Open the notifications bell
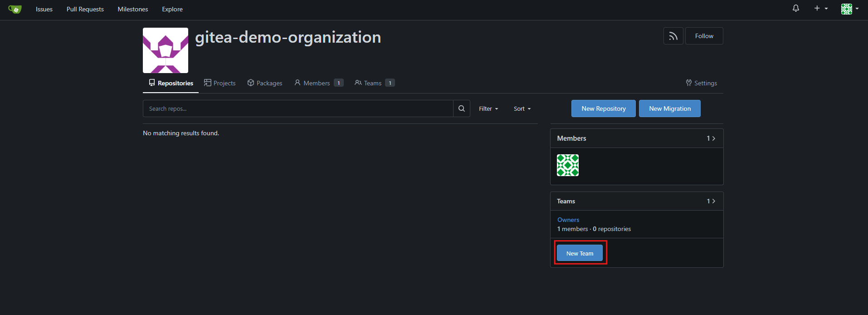 [795, 9]
